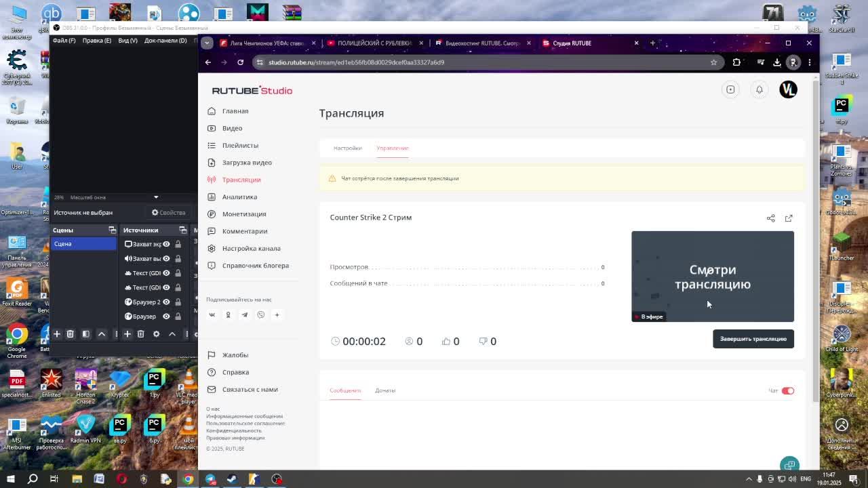868x488 pixels.
Task: Open the Steam icon in the taskbar
Action: (232, 479)
